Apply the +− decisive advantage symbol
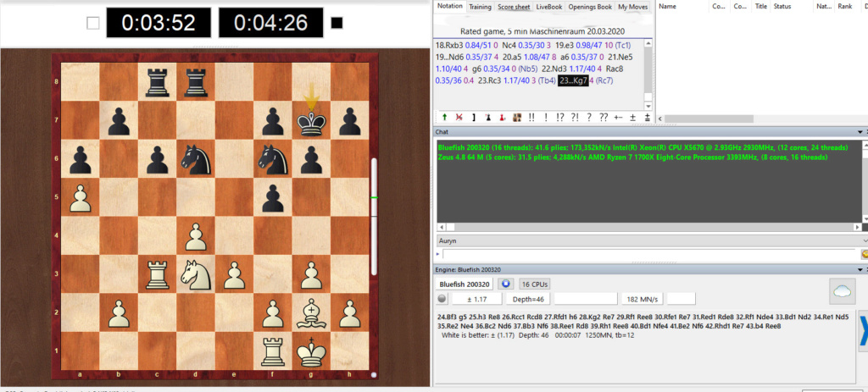The image size is (868, 392). tap(618, 117)
